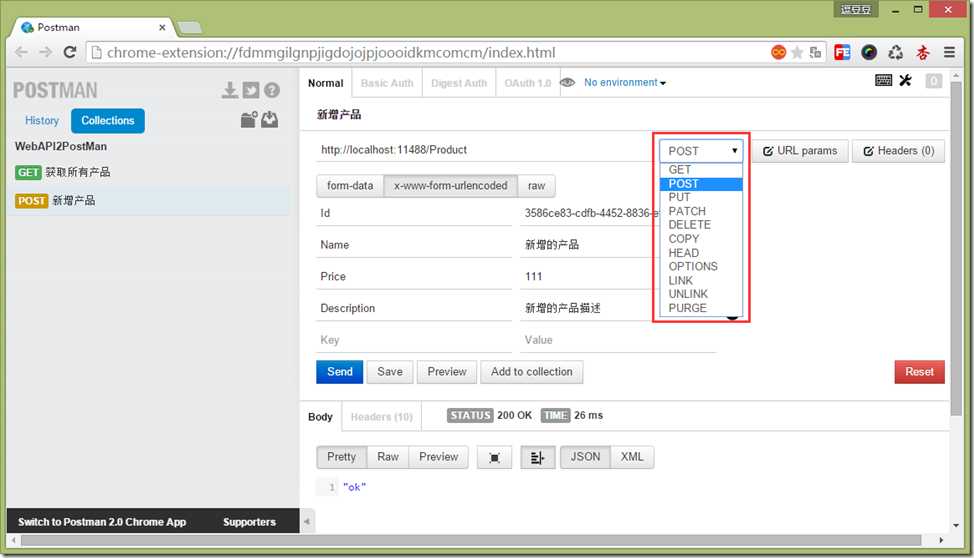Image resolution: width=974 pixels, height=558 pixels.
Task: Bookmark page with the star icon
Action: coord(797,53)
